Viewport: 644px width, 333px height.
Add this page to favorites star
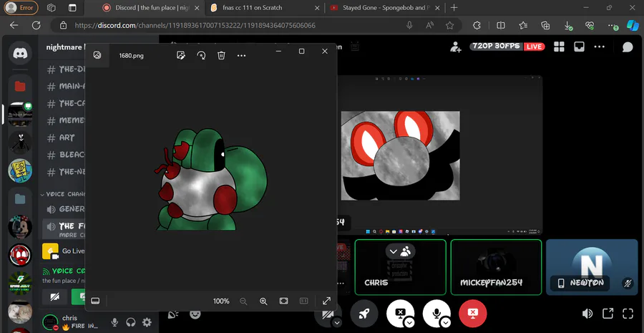click(x=450, y=26)
